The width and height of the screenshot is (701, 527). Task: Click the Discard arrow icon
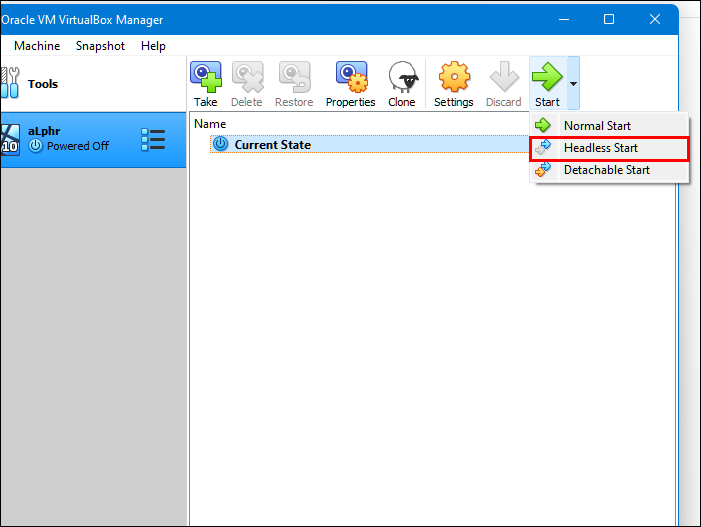coord(504,77)
